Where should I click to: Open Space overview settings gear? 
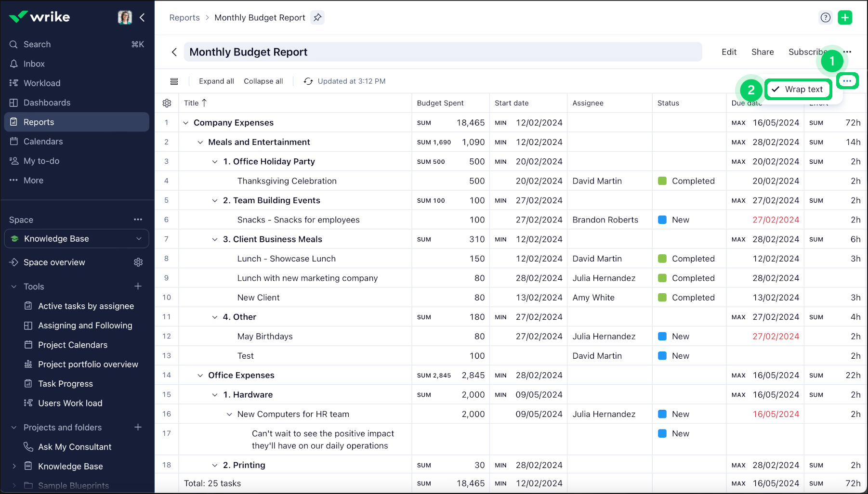[x=138, y=262]
